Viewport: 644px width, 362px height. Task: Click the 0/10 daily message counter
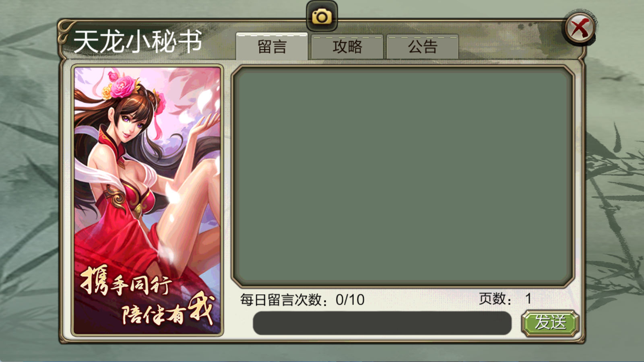350,300
